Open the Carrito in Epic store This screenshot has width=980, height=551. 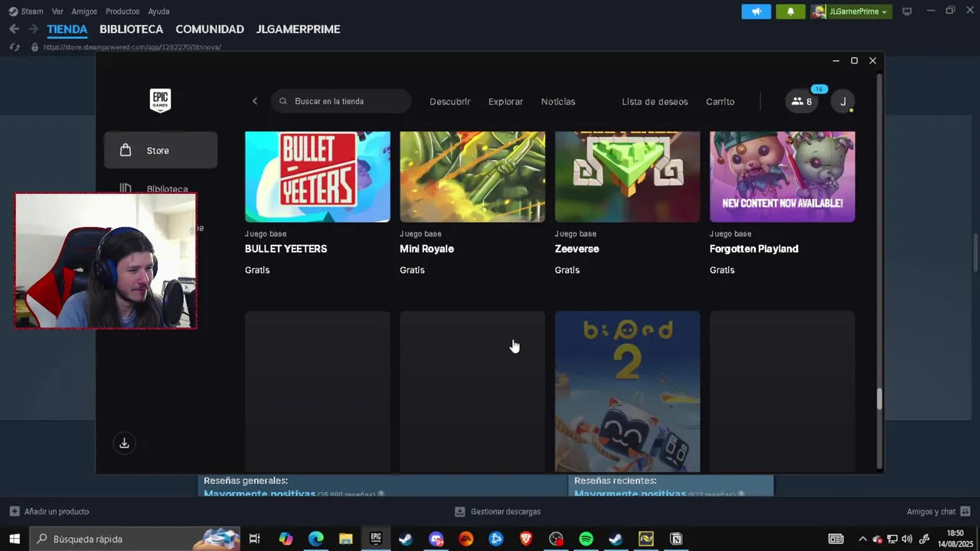click(x=720, y=101)
